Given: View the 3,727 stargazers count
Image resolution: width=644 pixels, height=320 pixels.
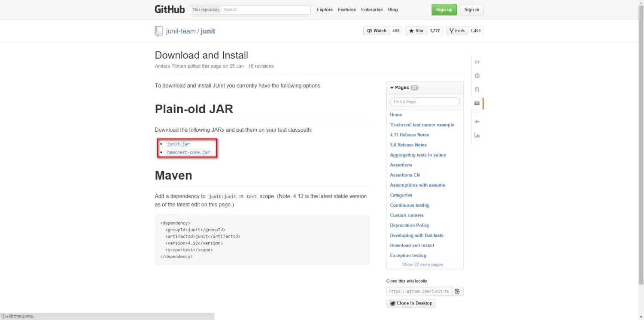Looking at the screenshot, I should tap(435, 31).
